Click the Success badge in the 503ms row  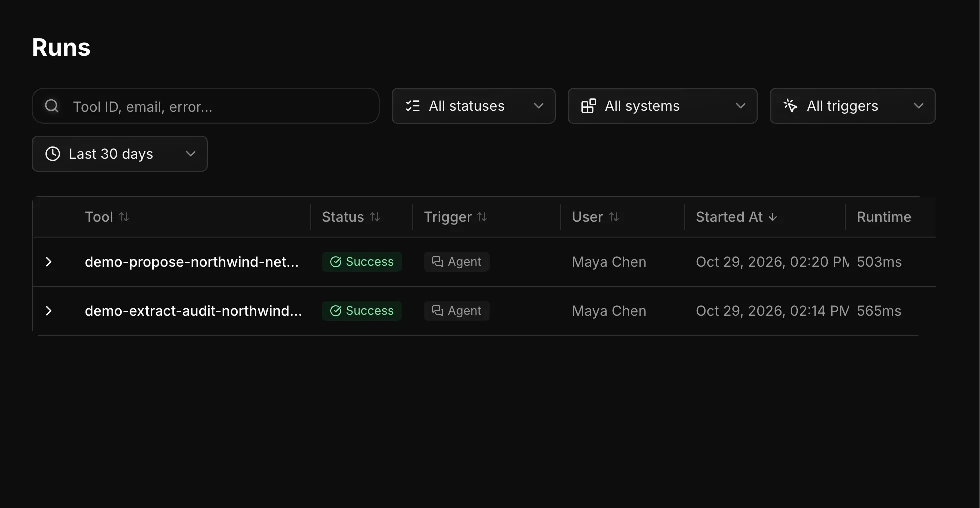point(362,262)
